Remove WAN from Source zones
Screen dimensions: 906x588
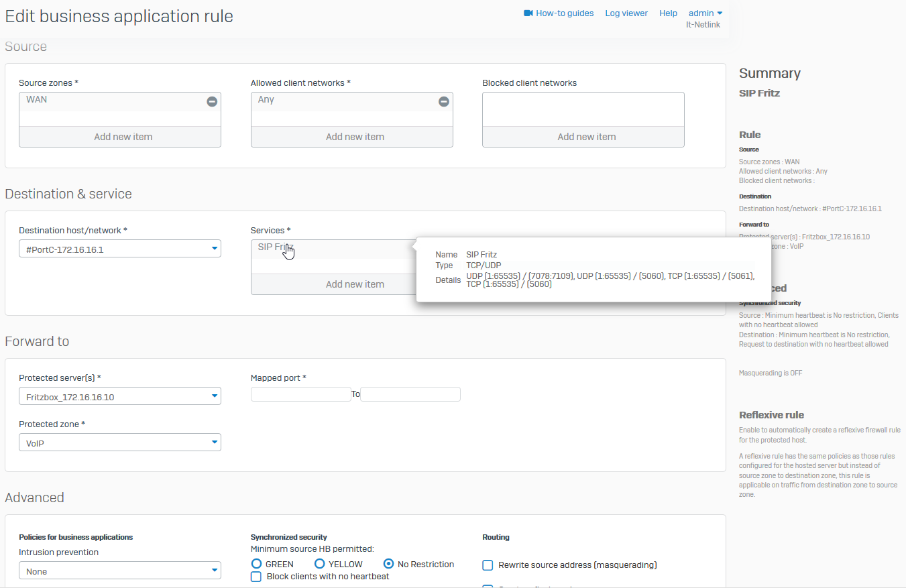212,101
